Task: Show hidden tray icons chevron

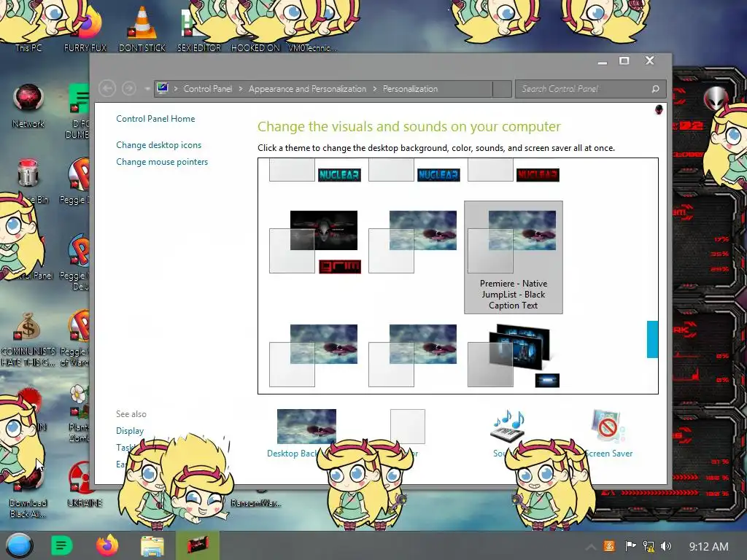Action: (x=591, y=547)
